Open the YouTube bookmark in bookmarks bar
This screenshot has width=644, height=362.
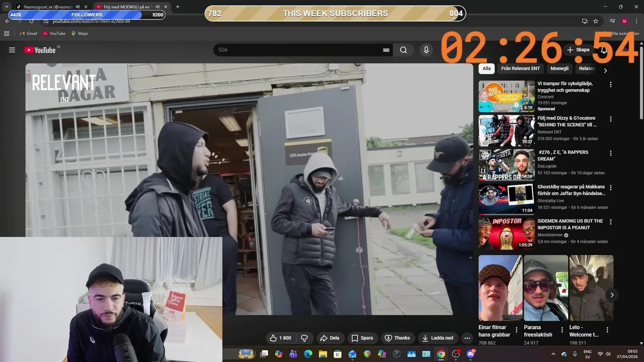(54, 33)
